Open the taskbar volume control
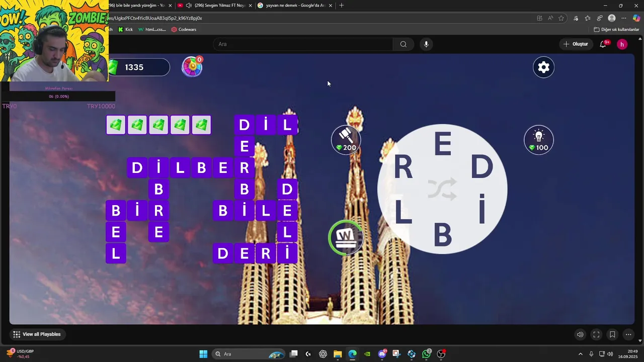 [x=610, y=354]
